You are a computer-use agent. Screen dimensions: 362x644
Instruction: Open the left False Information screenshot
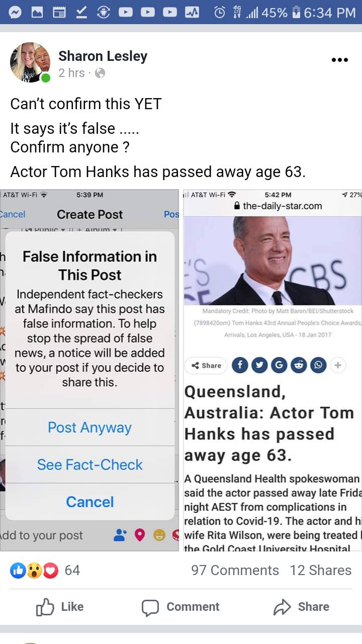click(x=89, y=370)
